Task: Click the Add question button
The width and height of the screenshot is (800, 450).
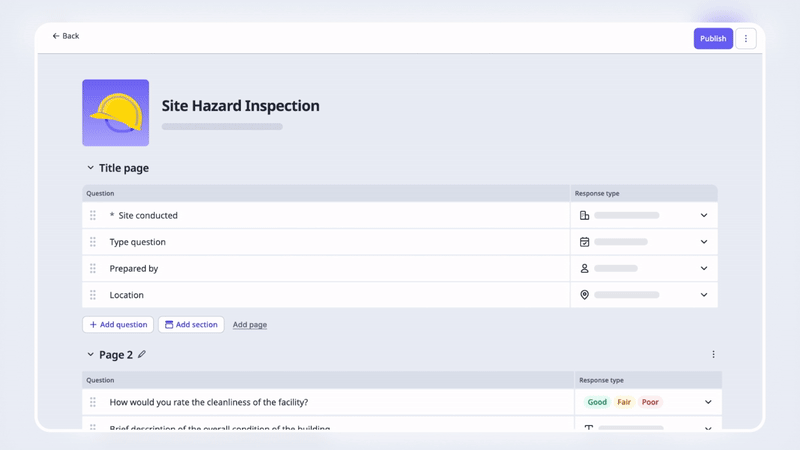Action: tap(118, 324)
